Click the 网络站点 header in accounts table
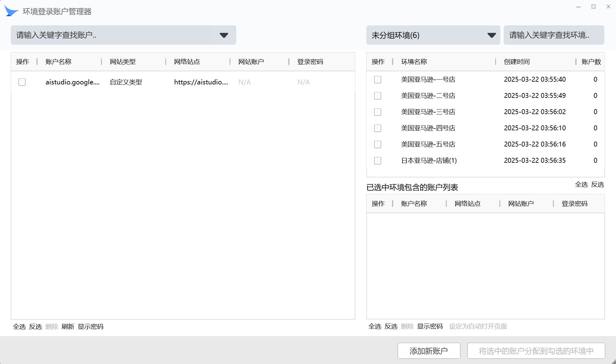 pyautogui.click(x=187, y=62)
